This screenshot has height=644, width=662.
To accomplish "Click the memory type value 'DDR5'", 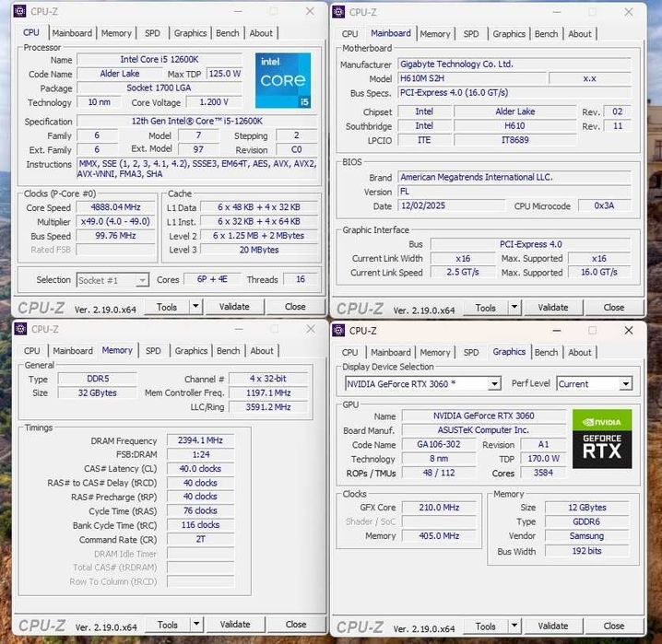I will [98, 379].
